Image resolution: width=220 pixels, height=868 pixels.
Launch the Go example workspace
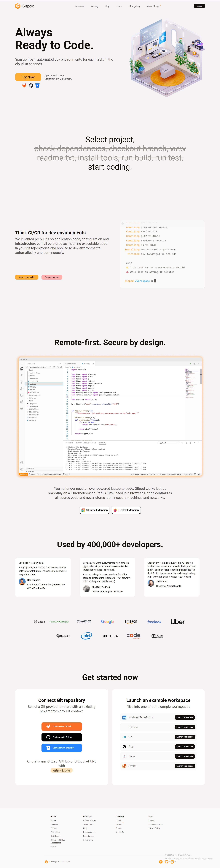185,737
